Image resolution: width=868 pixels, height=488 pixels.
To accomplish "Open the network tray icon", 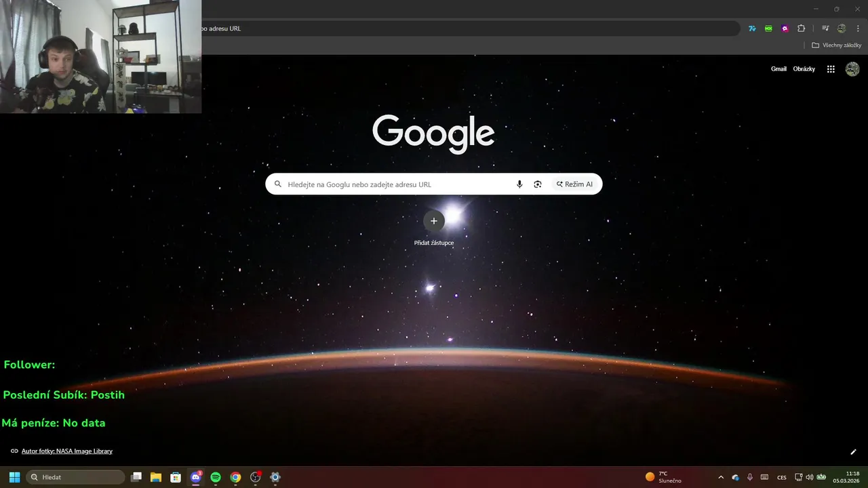I will [x=799, y=477].
